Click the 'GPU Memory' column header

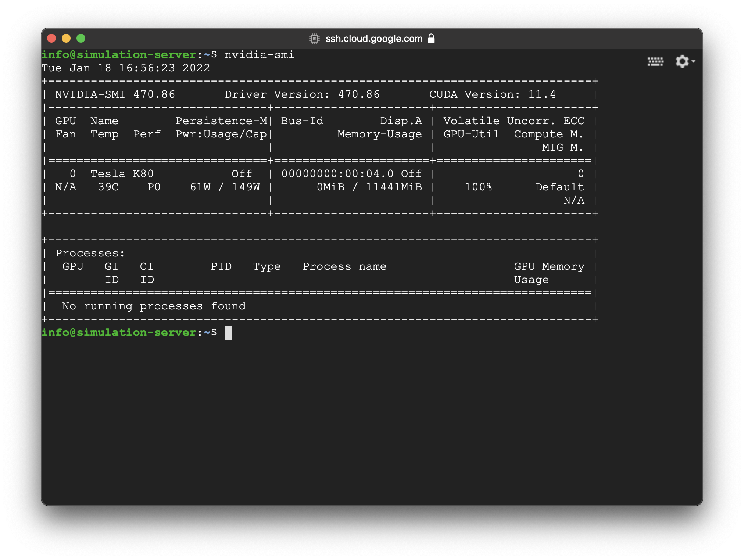[549, 266]
